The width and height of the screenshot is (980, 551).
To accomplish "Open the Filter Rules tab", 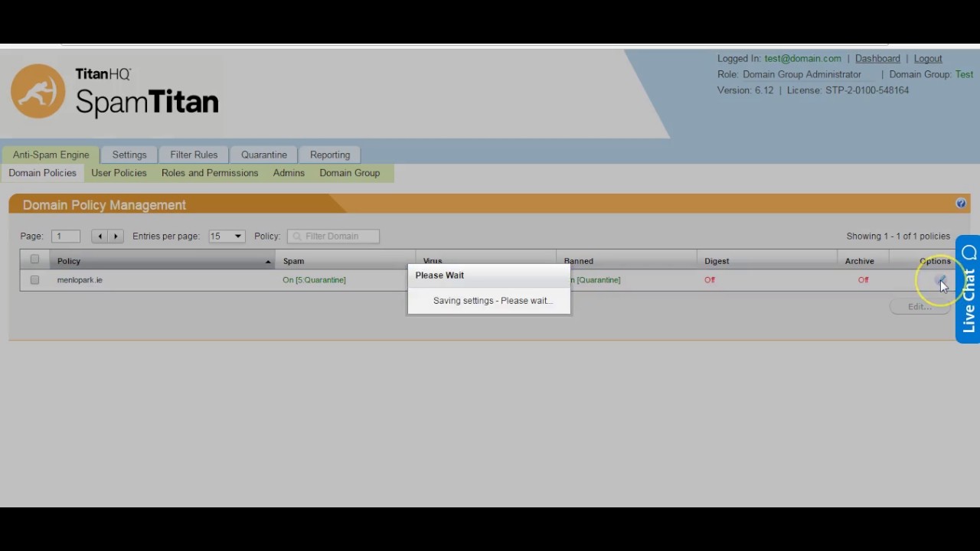I will pos(194,155).
